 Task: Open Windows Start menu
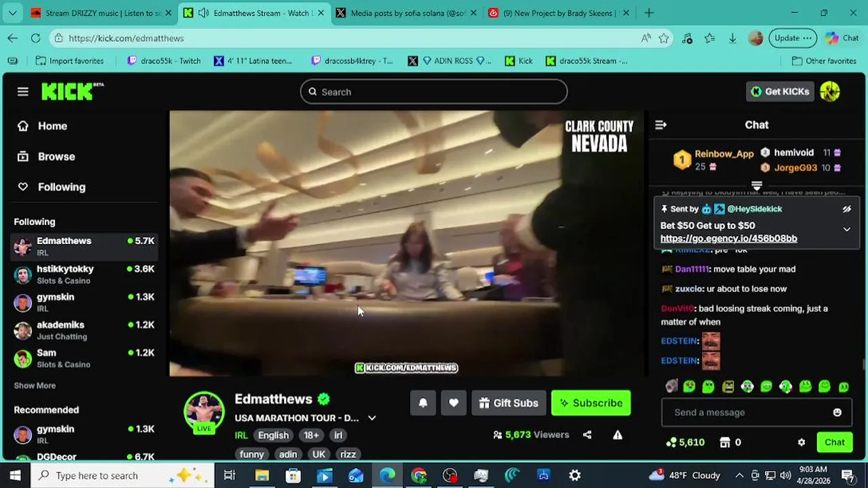click(15, 475)
